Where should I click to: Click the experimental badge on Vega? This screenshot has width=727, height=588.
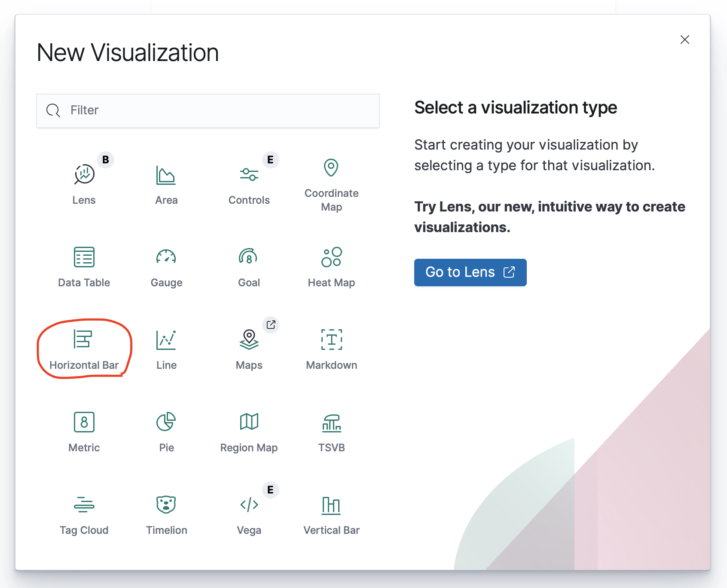pos(270,490)
